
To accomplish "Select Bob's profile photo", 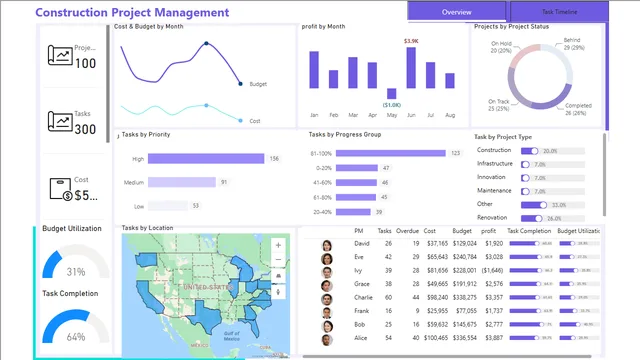I will pyautogui.click(x=327, y=326).
